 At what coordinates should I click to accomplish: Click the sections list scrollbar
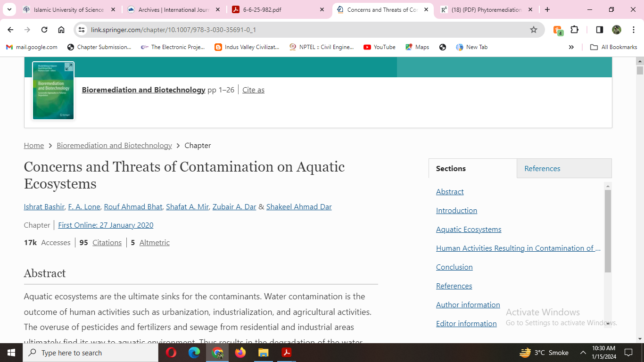point(608,231)
